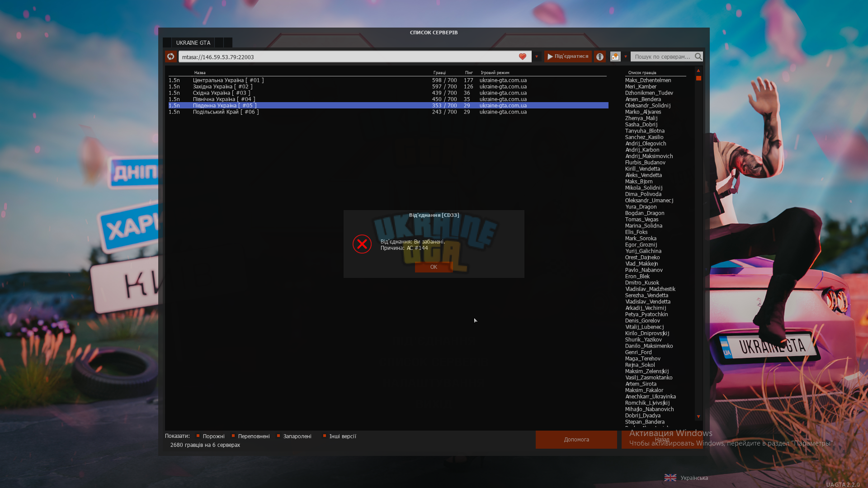Select player Stepan_Bandera

coord(645,422)
